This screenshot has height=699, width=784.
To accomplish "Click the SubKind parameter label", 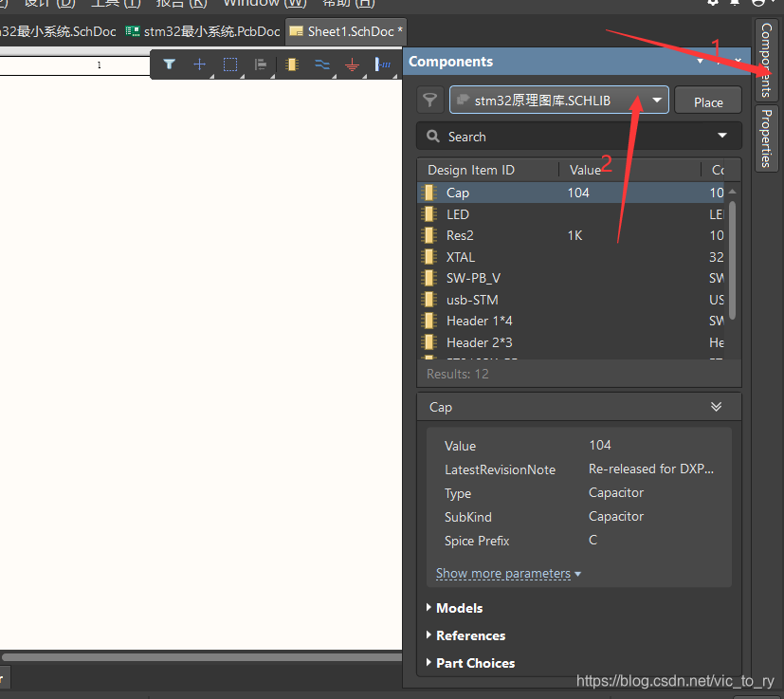I will pyautogui.click(x=468, y=517).
